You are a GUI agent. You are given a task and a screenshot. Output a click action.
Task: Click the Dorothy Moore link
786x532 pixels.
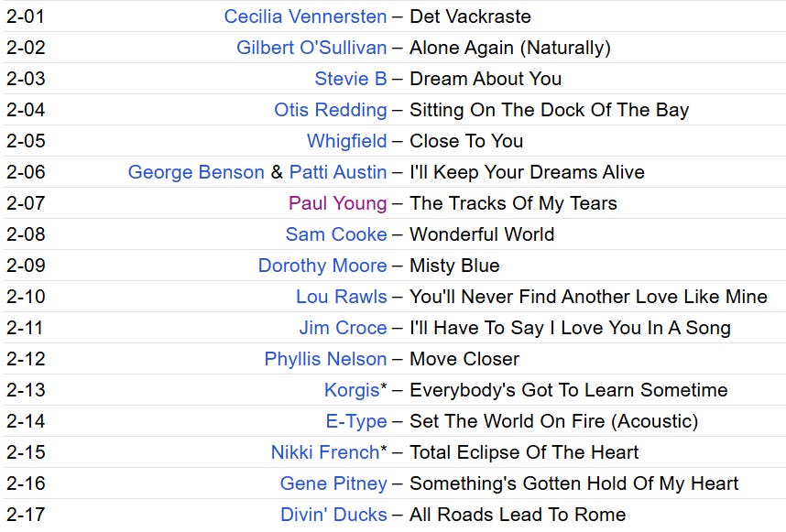tap(322, 266)
